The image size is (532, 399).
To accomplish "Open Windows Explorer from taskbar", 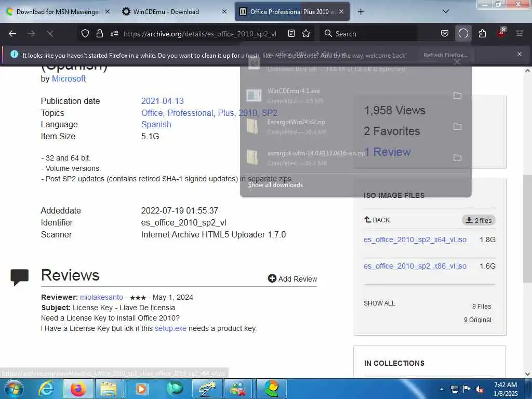I will 109,389.
